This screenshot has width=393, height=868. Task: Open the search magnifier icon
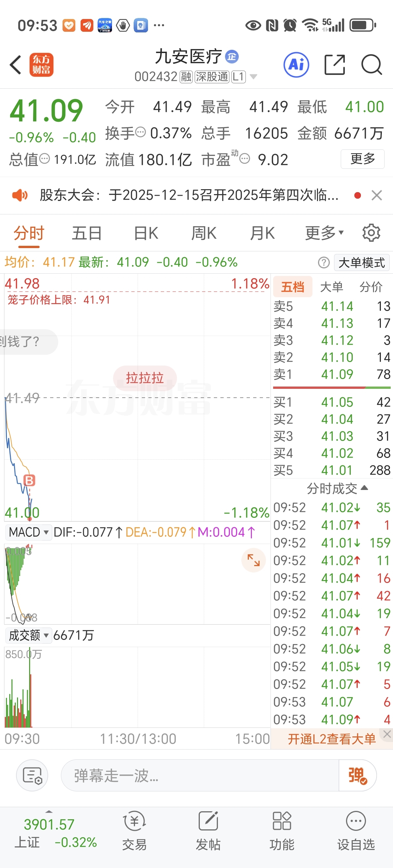coord(371,64)
